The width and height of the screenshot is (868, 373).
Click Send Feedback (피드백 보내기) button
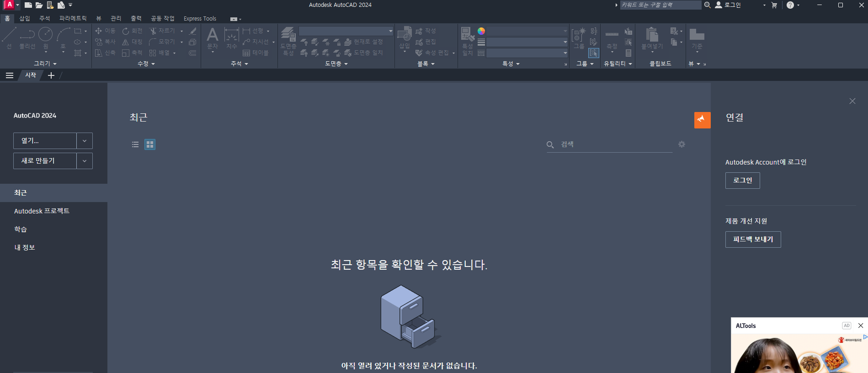[x=753, y=240]
